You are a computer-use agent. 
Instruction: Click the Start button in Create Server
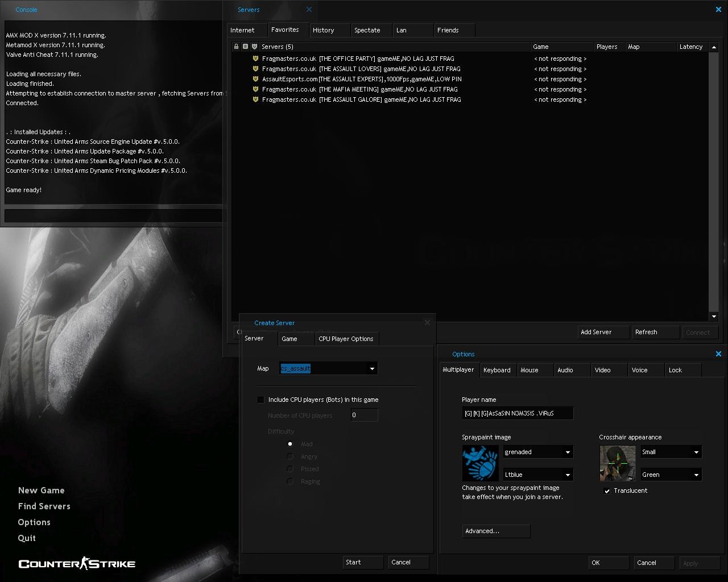[x=363, y=562]
